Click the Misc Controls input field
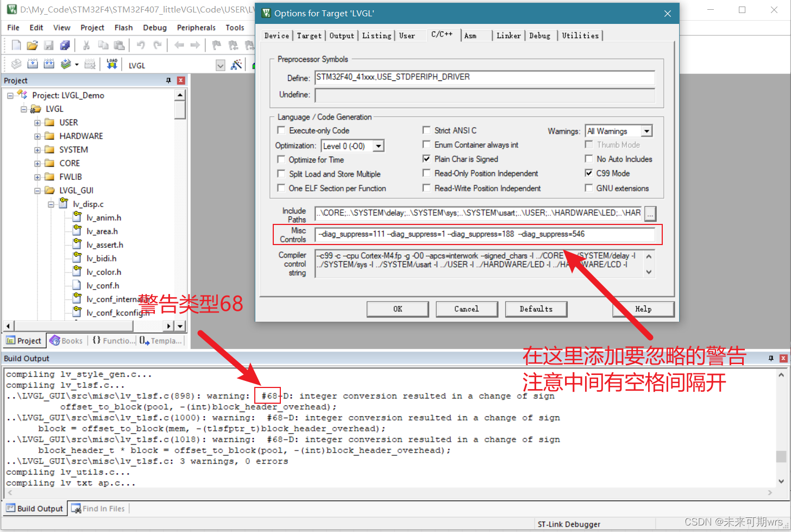Viewport: 791px width, 532px height. click(485, 234)
